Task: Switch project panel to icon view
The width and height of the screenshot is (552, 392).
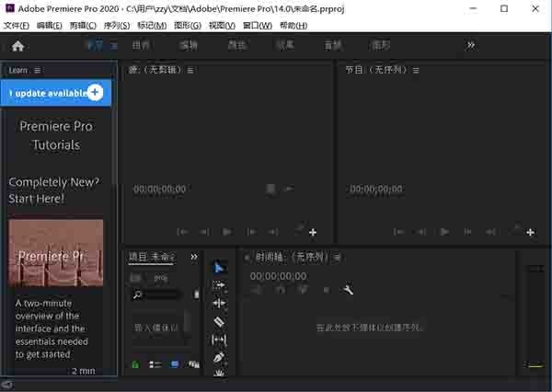Action: (x=175, y=364)
